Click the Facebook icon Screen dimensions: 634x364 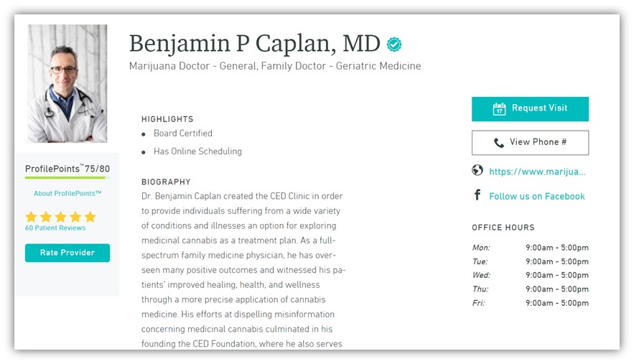[x=477, y=195]
